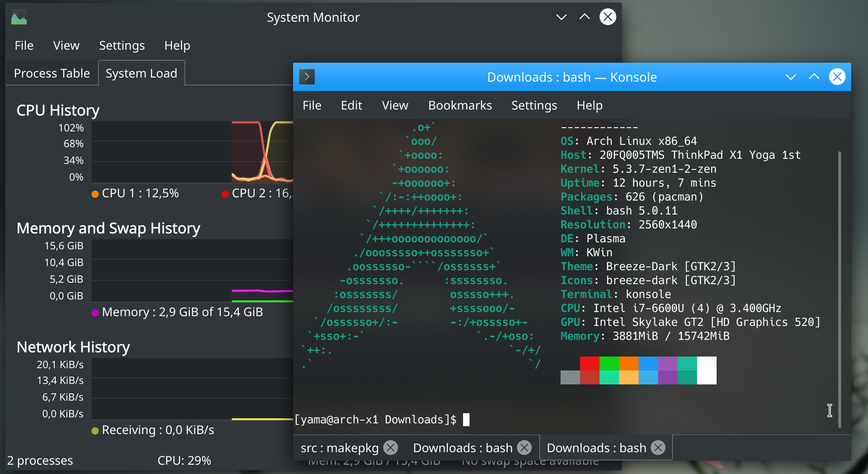Screen dimensions: 868x474
Task: Click the Memory legend dot under Swap History
Action: point(95,312)
